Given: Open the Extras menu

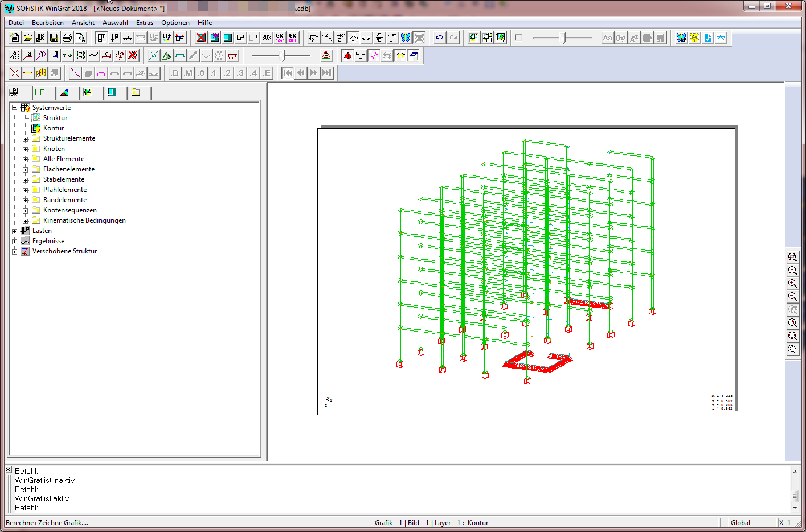Looking at the screenshot, I should 144,23.
